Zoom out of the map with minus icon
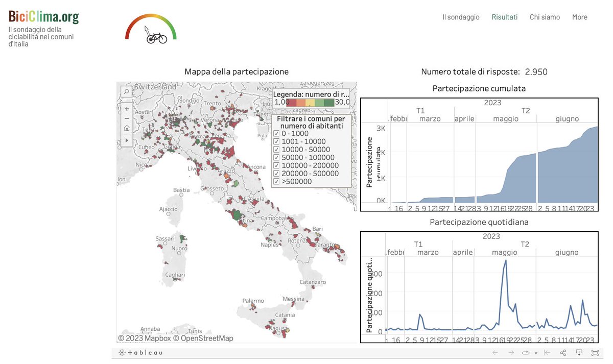 (x=126, y=118)
